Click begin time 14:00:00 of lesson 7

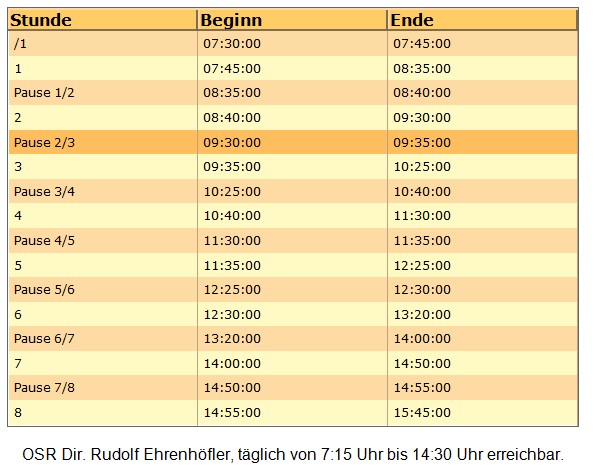[x=232, y=364]
